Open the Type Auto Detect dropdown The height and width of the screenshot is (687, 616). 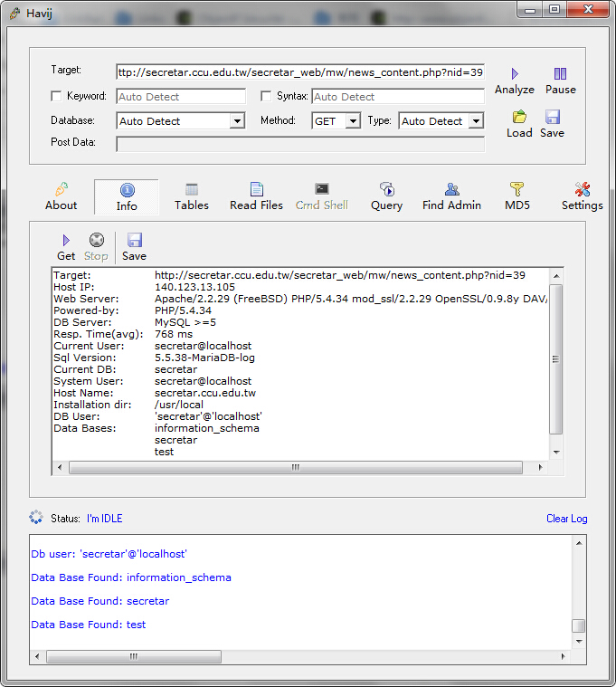476,121
